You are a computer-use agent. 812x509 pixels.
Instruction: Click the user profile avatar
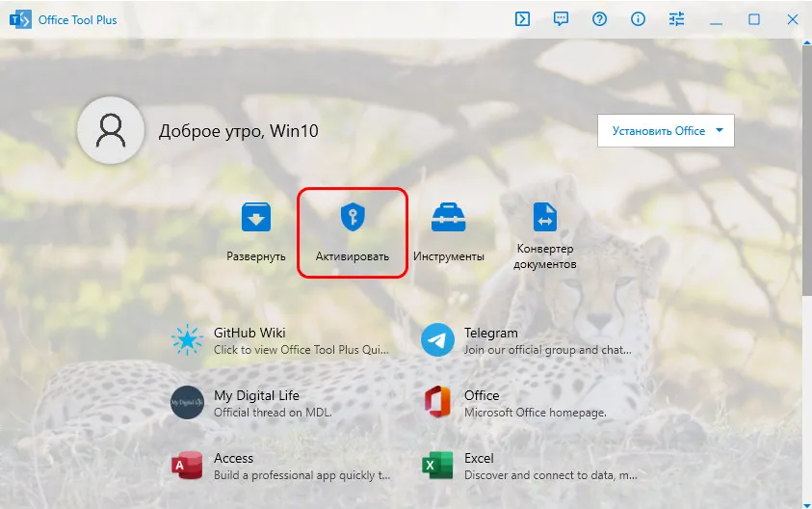click(x=111, y=130)
